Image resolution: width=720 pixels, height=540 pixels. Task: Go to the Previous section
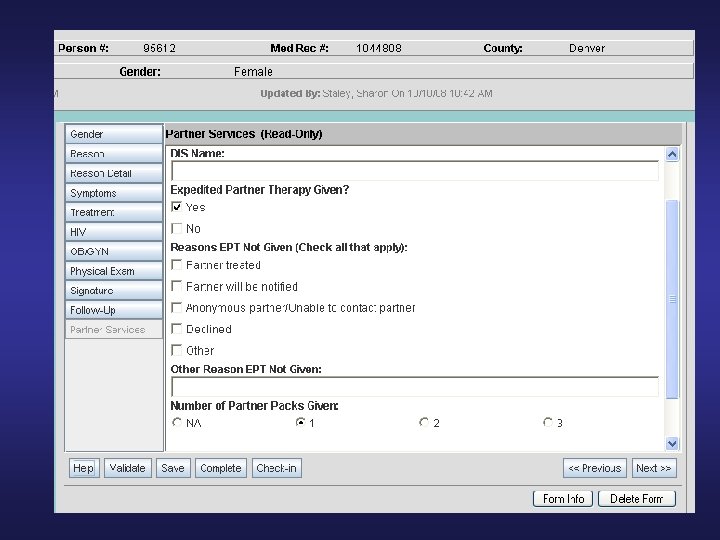point(595,468)
